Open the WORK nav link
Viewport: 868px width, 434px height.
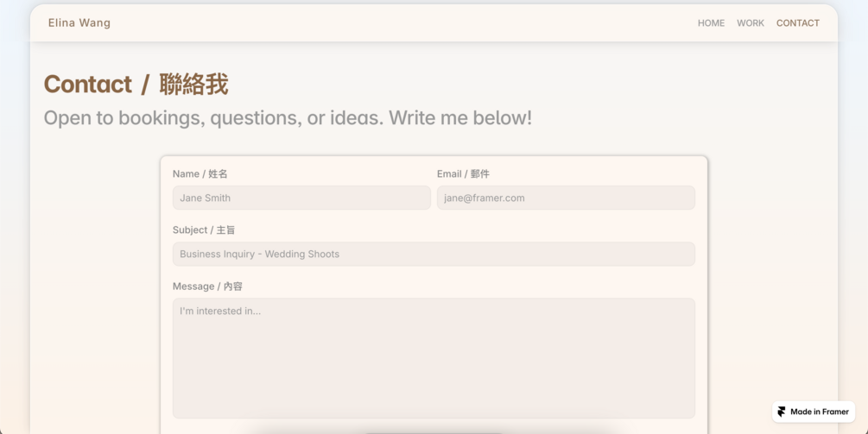(x=750, y=23)
